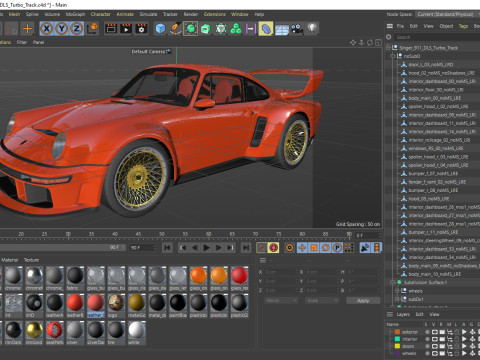Toggle solo for interior layer
This screenshot has width=480, height=360.
[x=427, y=339]
